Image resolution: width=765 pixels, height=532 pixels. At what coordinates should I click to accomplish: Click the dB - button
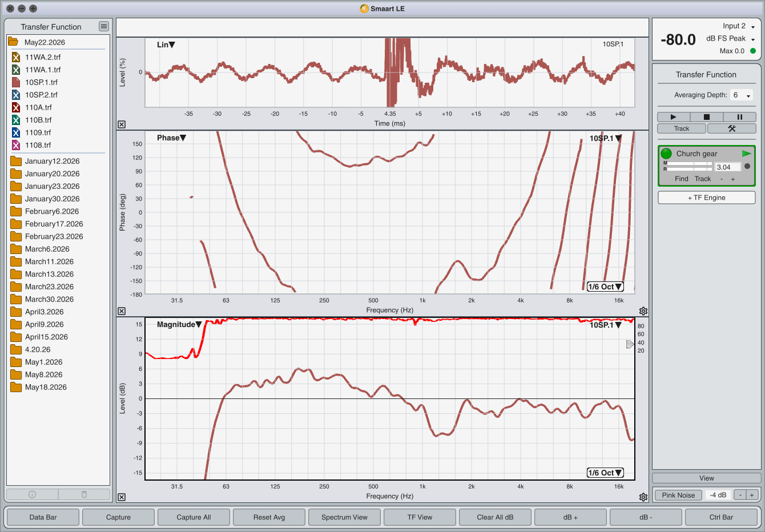click(646, 517)
